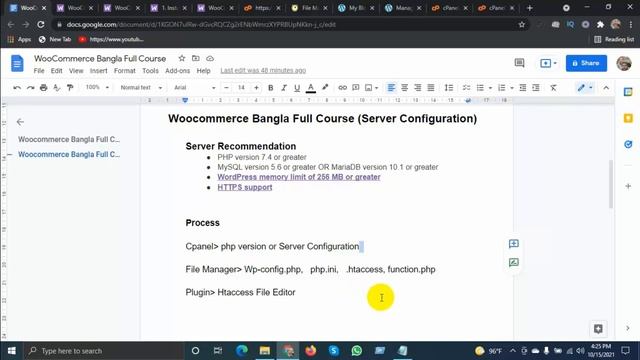Open the View menu

pyautogui.click(x=76, y=71)
